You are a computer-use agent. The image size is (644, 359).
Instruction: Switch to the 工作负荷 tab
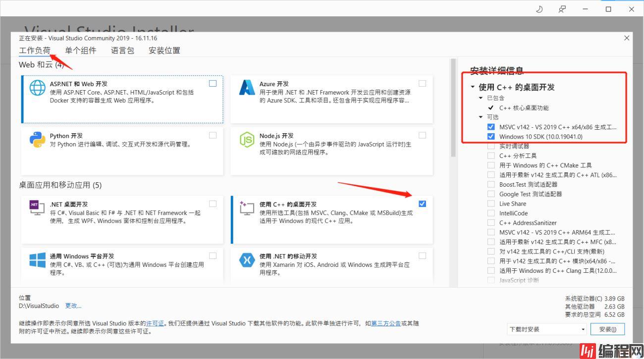pyautogui.click(x=35, y=51)
